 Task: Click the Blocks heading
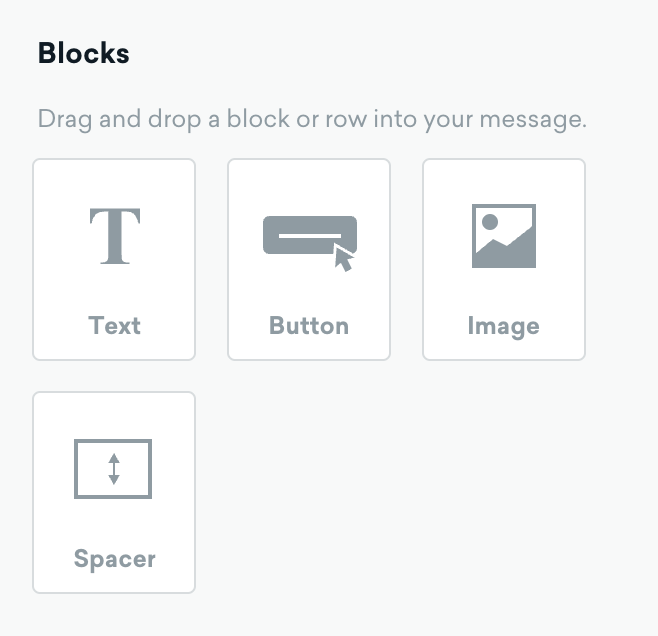coord(84,53)
